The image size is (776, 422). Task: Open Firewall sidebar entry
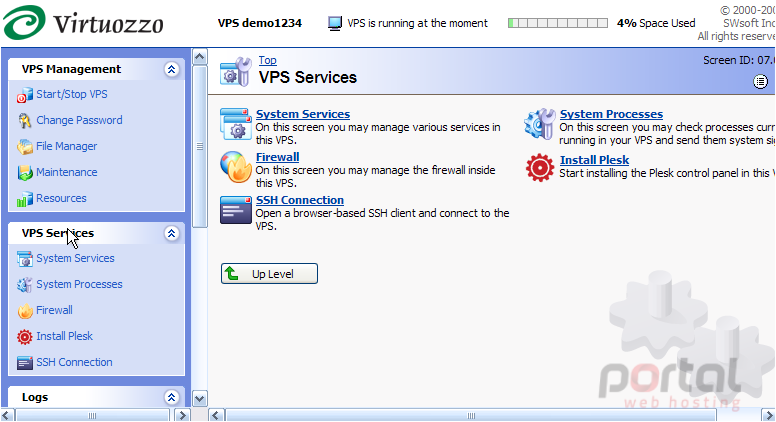(x=54, y=310)
